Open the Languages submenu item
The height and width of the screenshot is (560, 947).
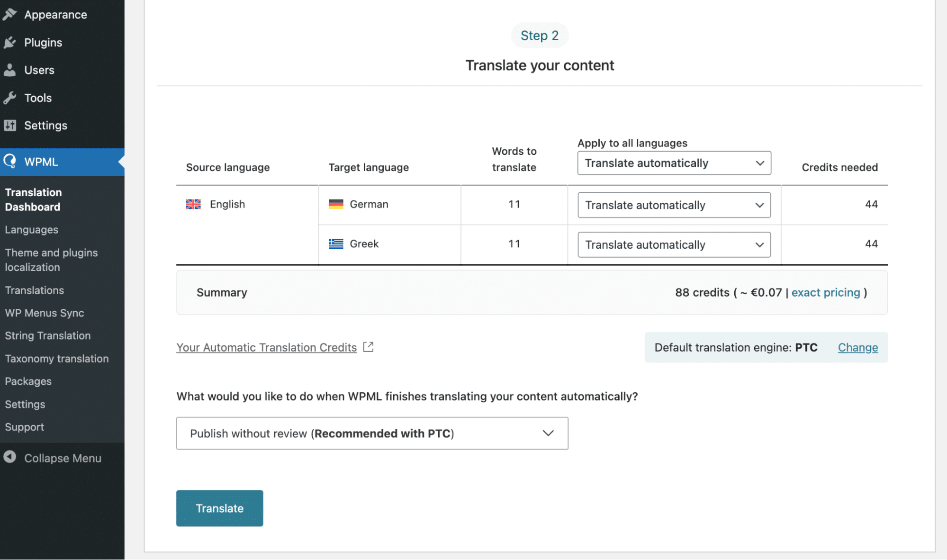(32, 230)
